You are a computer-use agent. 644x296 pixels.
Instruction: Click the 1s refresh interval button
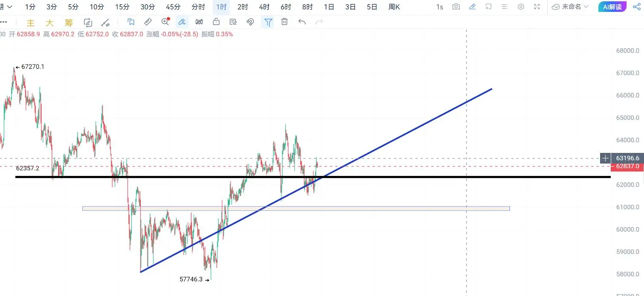point(440,7)
